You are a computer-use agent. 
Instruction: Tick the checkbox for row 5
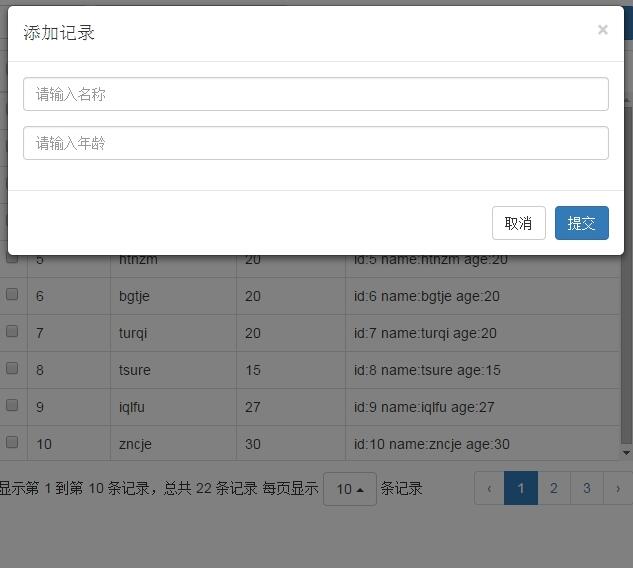pos(12,258)
